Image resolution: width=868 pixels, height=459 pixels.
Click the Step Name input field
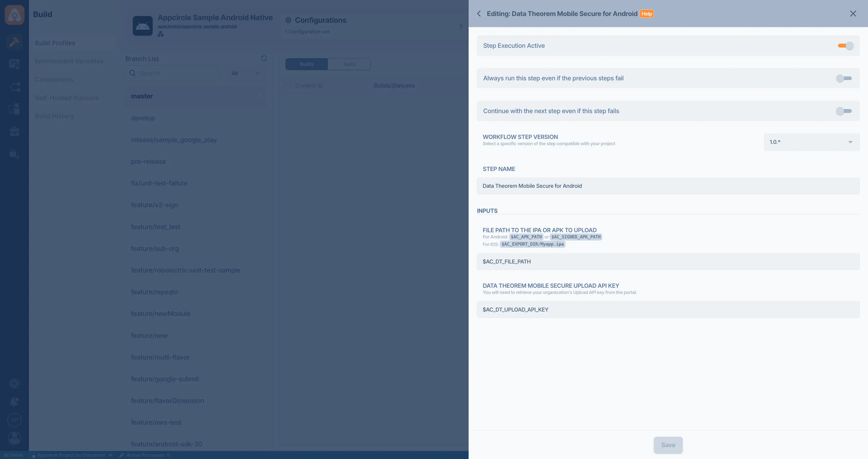[668, 186]
